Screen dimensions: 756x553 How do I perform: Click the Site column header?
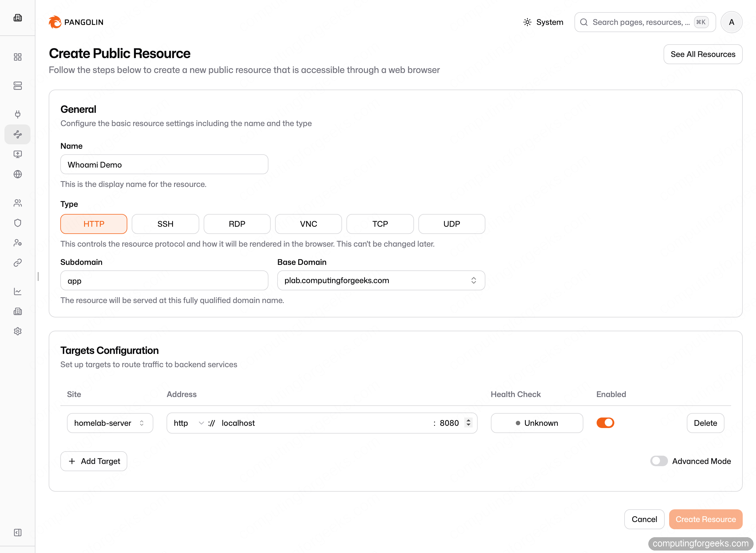(74, 394)
